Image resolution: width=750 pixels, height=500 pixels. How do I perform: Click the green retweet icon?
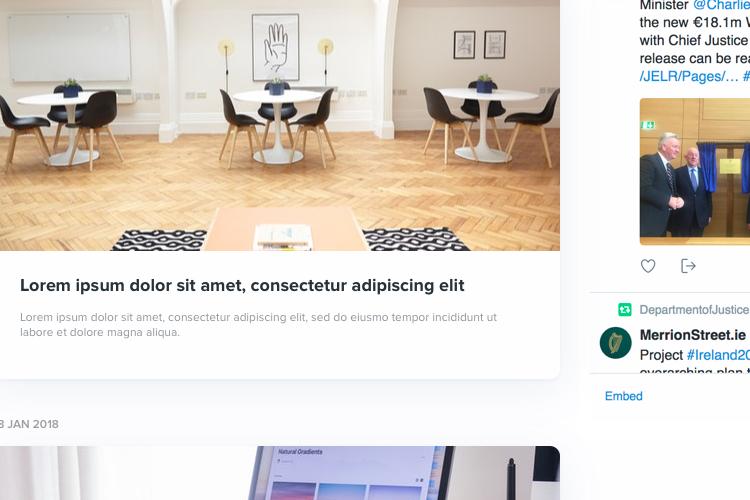pyautogui.click(x=625, y=310)
